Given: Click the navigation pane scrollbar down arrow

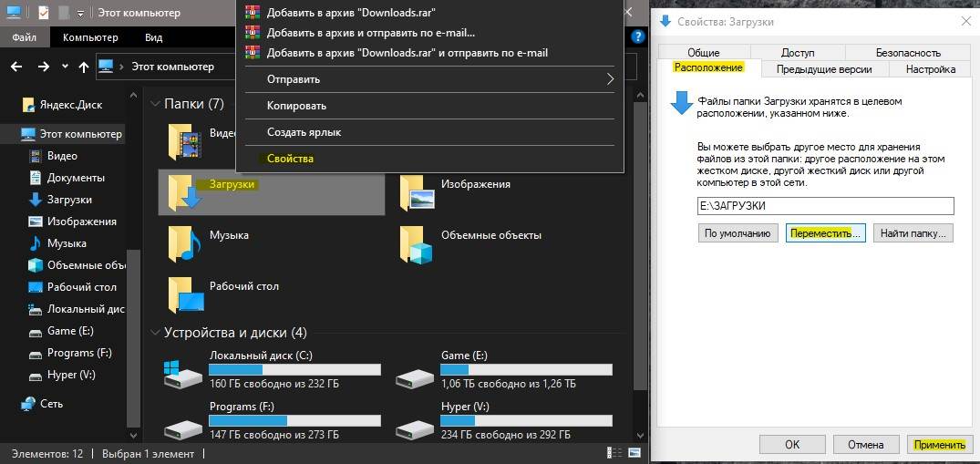Looking at the screenshot, I should (133, 435).
